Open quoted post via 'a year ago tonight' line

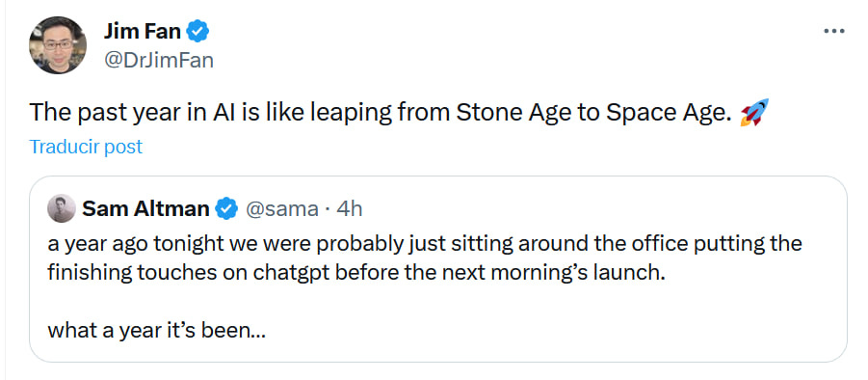click(x=425, y=244)
